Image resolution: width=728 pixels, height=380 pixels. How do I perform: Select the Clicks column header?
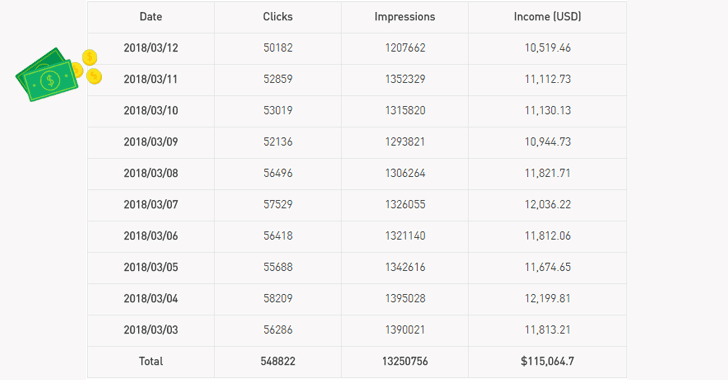[x=278, y=17]
